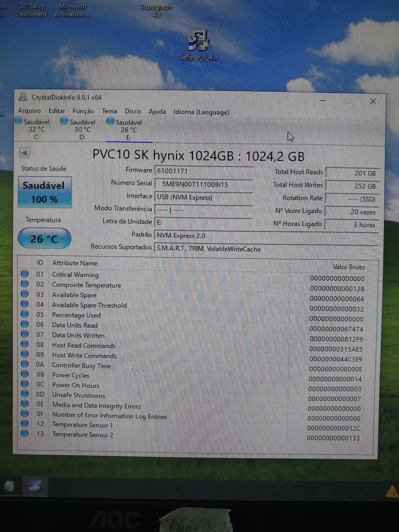The width and height of the screenshot is (399, 532).
Task: Click the first taskbar application icon
Action: coord(9,486)
